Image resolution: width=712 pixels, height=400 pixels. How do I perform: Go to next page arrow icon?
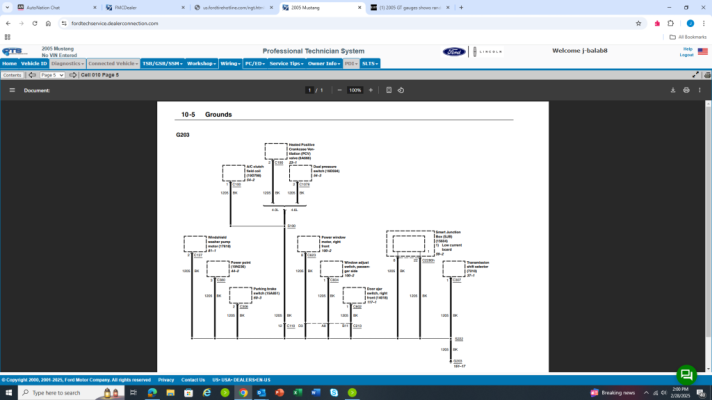click(73, 75)
